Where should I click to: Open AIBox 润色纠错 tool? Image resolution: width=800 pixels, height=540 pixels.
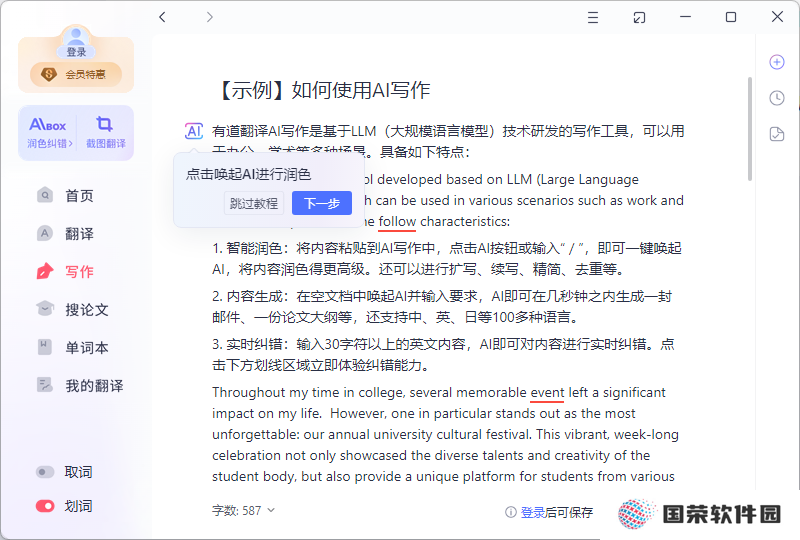click(49, 133)
